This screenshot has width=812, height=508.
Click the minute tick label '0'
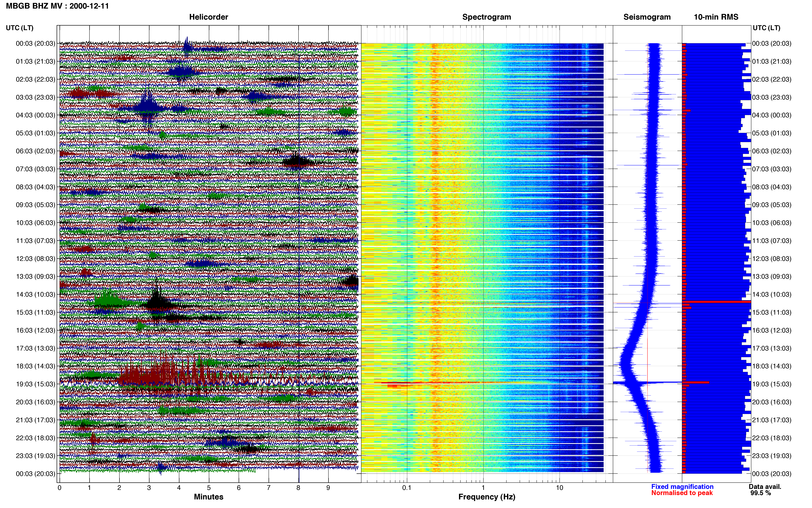(59, 488)
